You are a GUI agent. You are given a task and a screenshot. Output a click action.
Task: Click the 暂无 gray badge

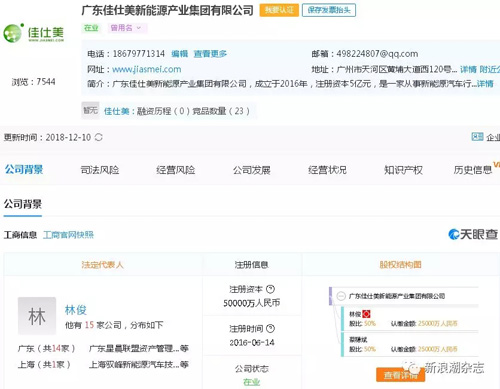coord(90,110)
